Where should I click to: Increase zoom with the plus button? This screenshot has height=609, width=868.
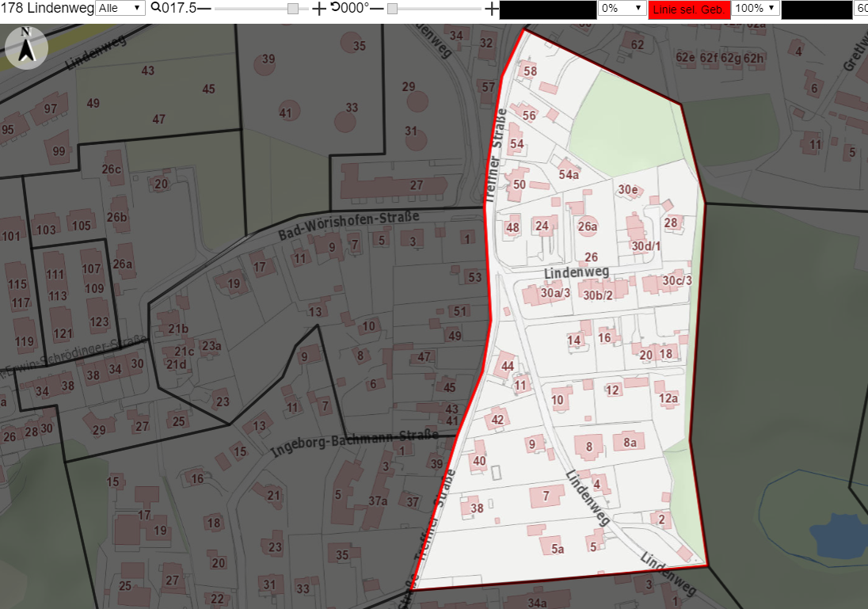pos(319,8)
